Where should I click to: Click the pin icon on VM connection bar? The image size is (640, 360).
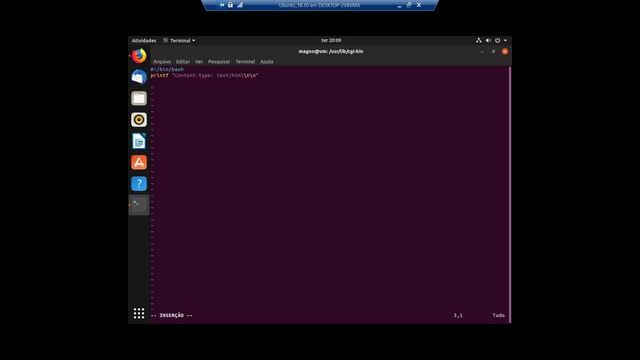point(222,5)
